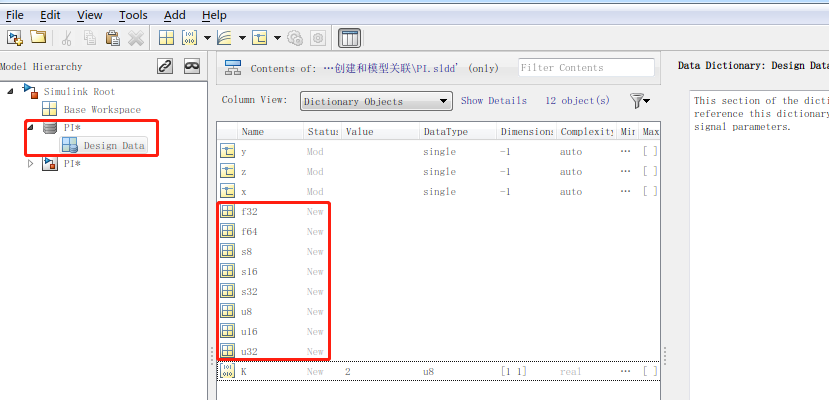This screenshot has width=829, height=400.
Task: Click the Contents of hierarchy icon
Action: (x=233, y=68)
